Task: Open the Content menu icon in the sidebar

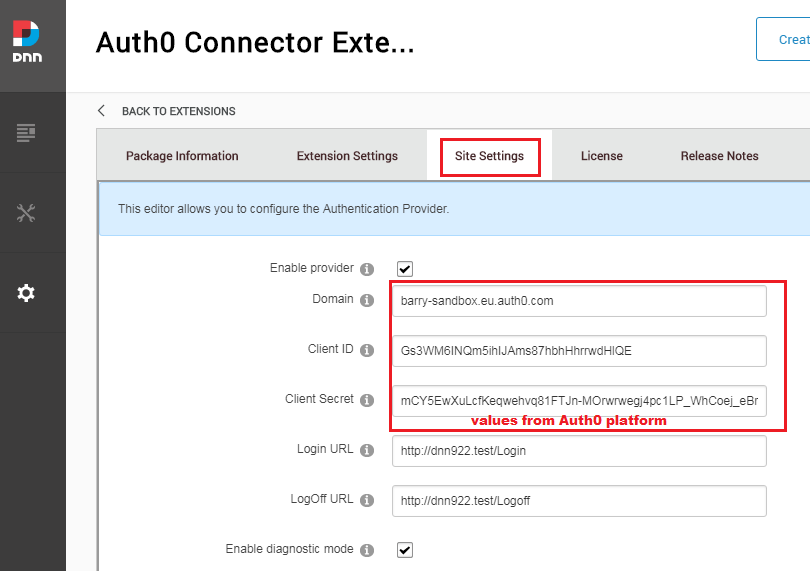Action: 26,133
